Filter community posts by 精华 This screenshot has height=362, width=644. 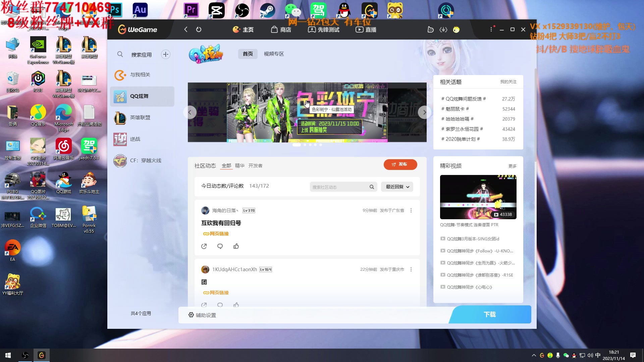(240, 166)
